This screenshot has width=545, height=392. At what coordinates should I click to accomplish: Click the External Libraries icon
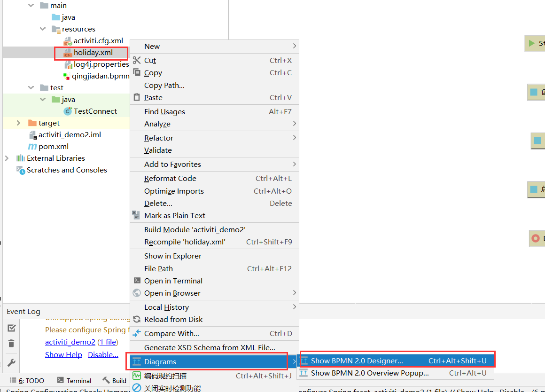tap(21, 158)
